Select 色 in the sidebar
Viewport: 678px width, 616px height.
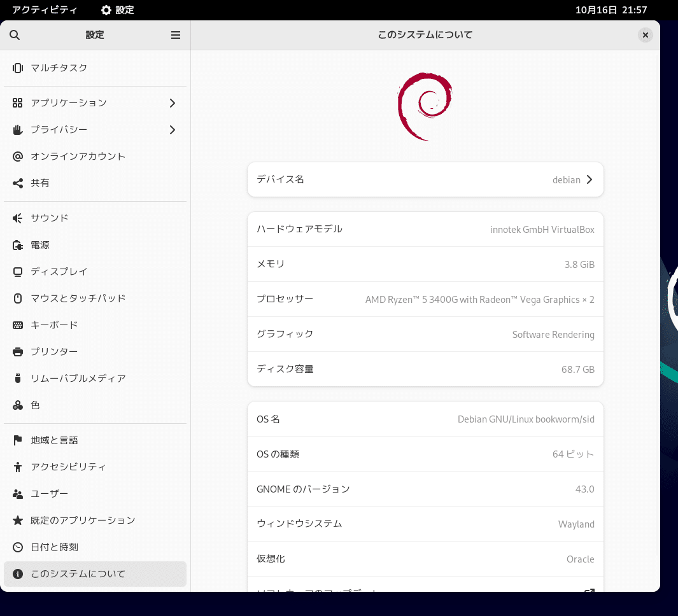pos(95,405)
